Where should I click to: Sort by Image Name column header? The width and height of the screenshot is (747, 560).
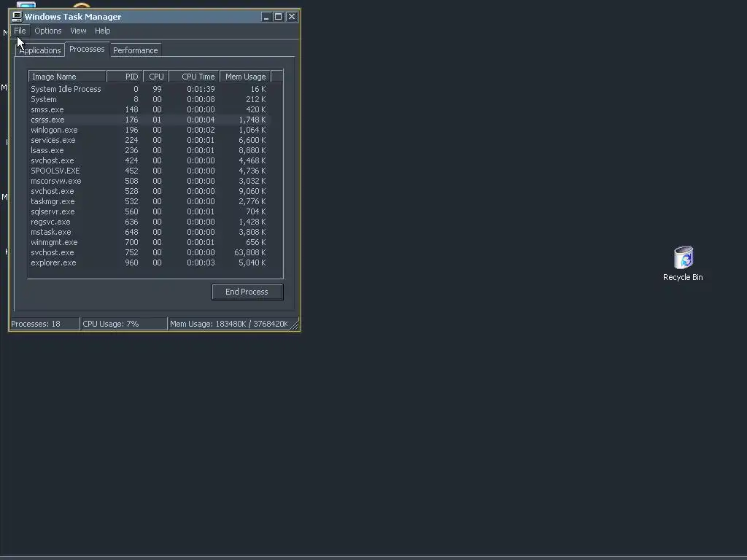67,77
